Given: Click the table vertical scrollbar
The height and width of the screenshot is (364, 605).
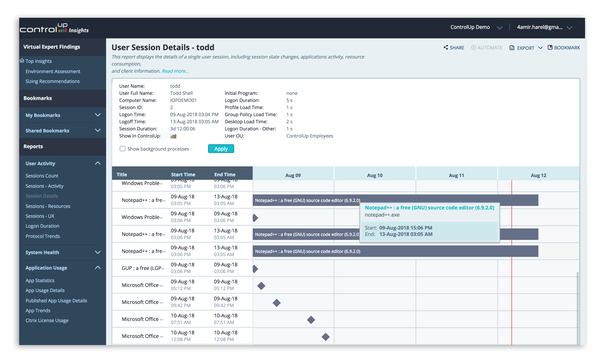Looking at the screenshot, I should (x=577, y=308).
